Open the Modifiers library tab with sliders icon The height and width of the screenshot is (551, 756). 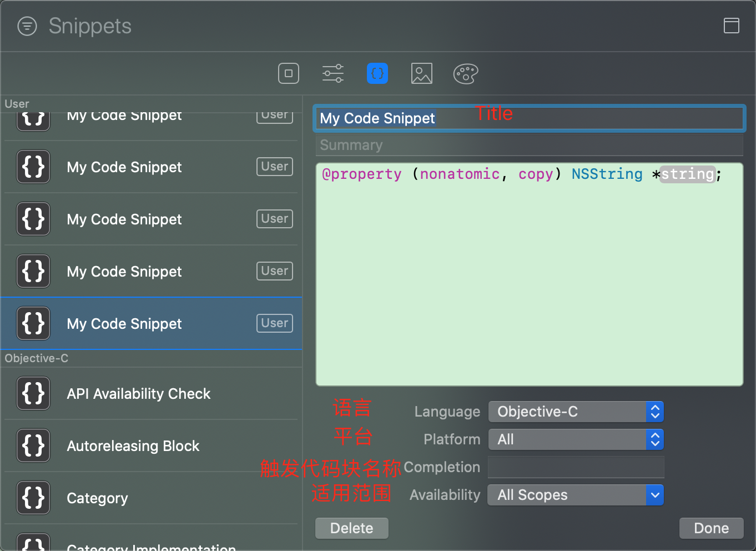[x=333, y=73]
